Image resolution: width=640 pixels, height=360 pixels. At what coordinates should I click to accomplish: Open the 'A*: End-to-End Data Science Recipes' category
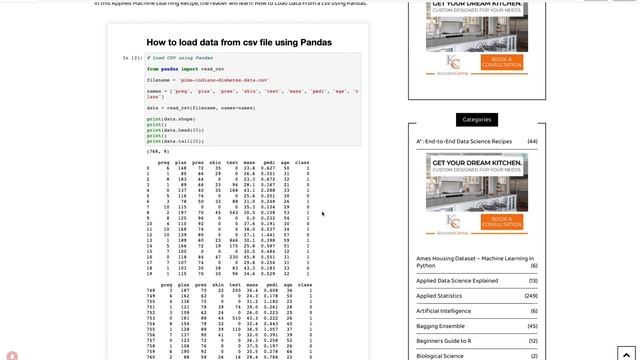point(464,142)
